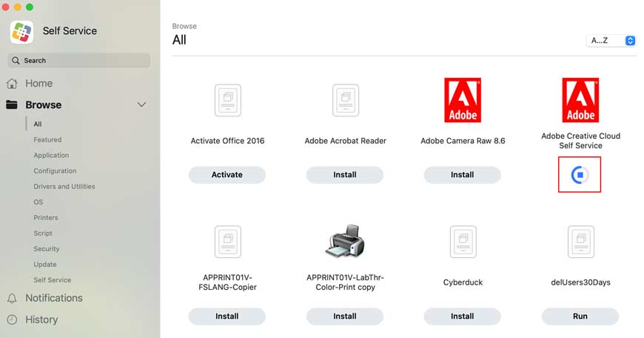This screenshot has width=644, height=338.
Task: Select the Self Service category
Action: [x=52, y=280]
